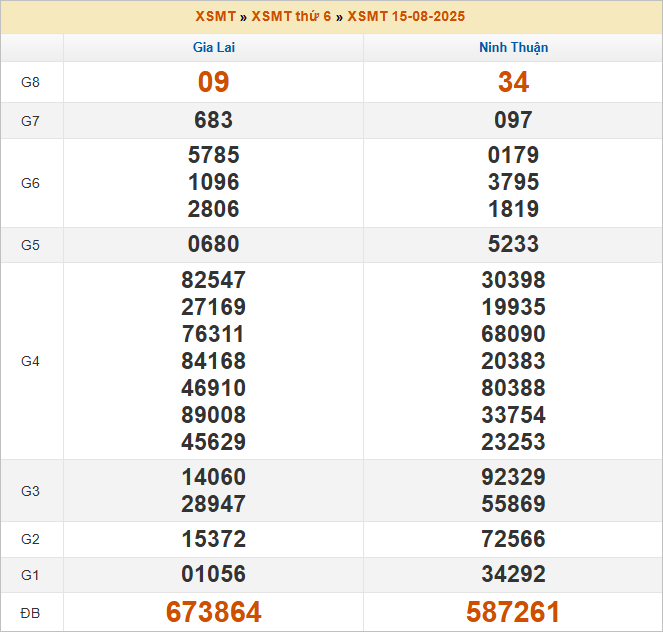Screen dimensions: 663x632
Task: Select G4 number 76311
Action: click(x=214, y=334)
